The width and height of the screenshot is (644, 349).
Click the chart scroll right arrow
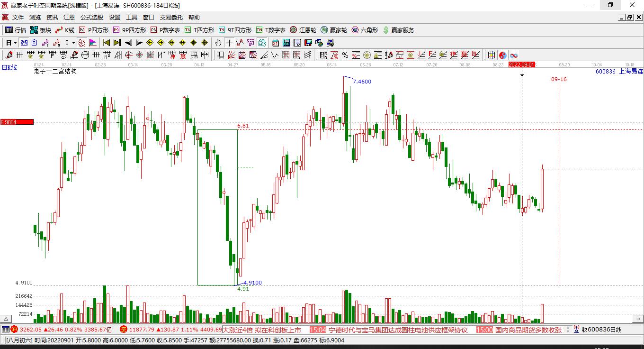(x=639, y=319)
